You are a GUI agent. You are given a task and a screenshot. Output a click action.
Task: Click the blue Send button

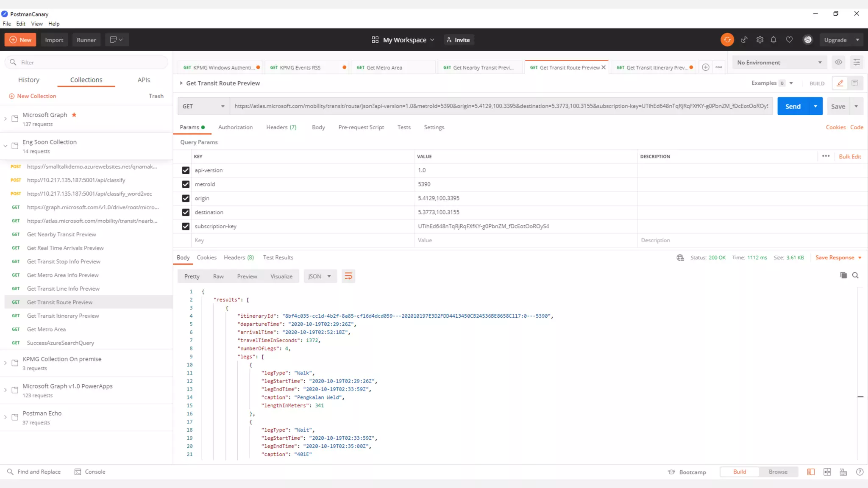coord(793,106)
